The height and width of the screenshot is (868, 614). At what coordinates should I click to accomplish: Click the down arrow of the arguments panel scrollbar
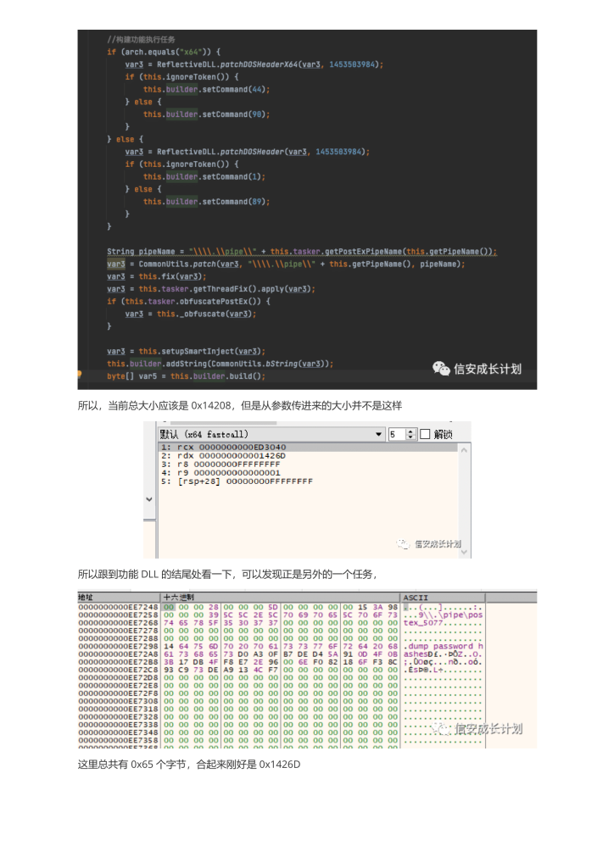[464, 551]
